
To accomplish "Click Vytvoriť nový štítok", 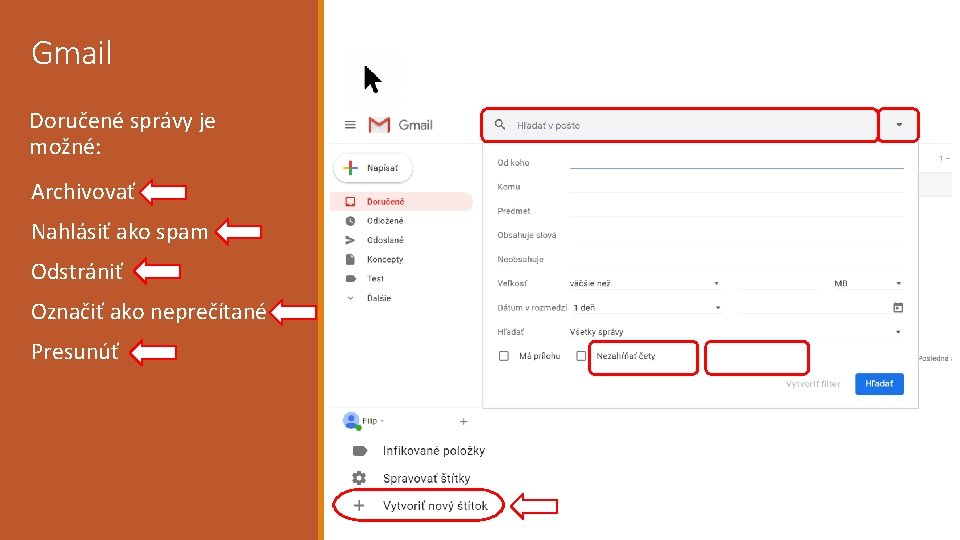I will (x=435, y=506).
